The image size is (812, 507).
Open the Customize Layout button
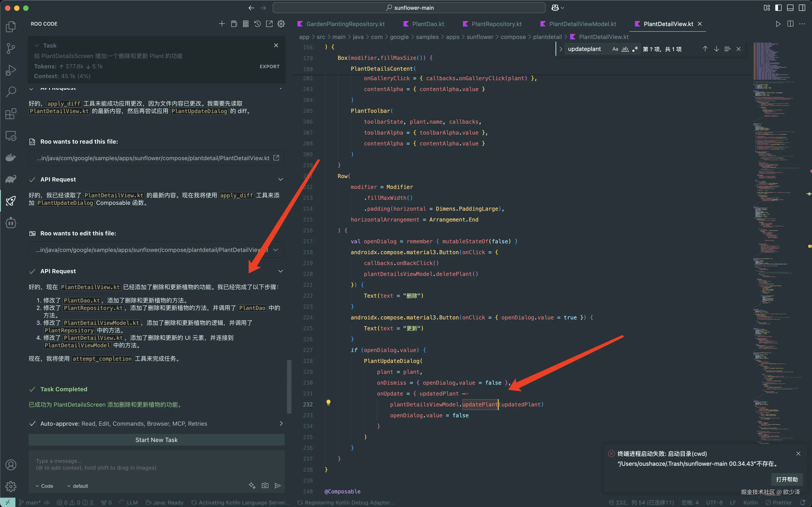tap(767, 8)
